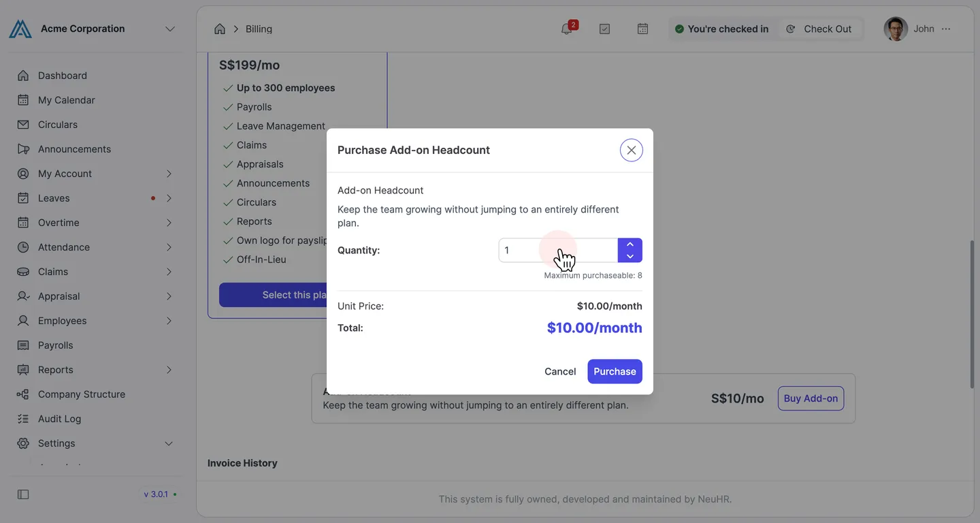Open Announcements menu item

[95, 149]
